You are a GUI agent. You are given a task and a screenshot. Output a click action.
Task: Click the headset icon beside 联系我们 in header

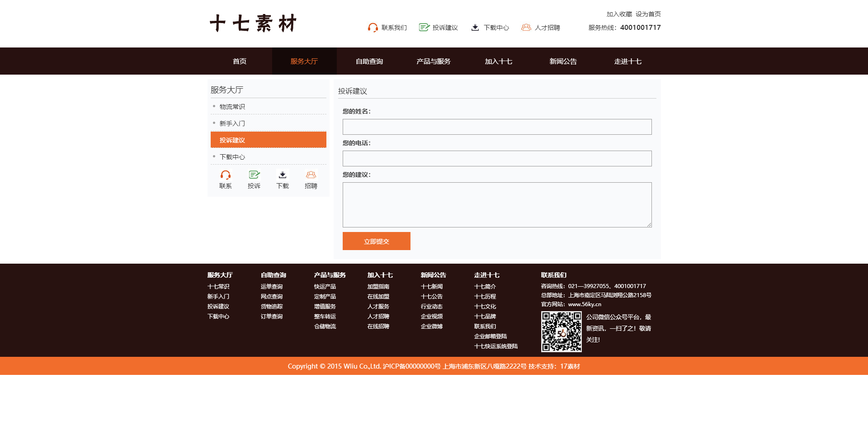(x=373, y=28)
